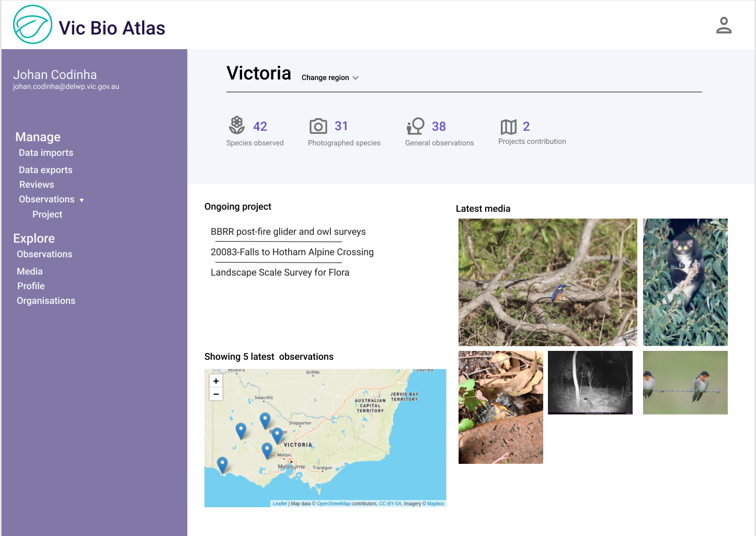The width and height of the screenshot is (756, 536).
Task: Click the johan.codinha@delwp.vic.gov.au email text
Action: click(x=66, y=87)
